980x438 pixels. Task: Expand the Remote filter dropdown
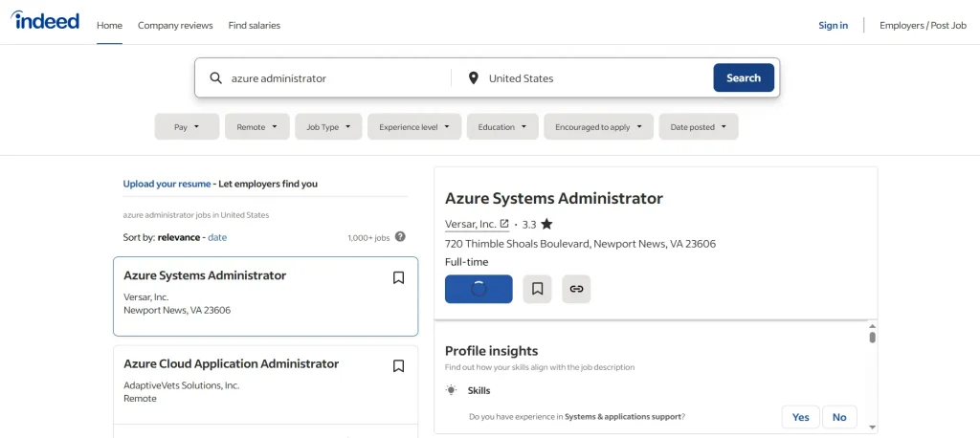click(x=256, y=127)
